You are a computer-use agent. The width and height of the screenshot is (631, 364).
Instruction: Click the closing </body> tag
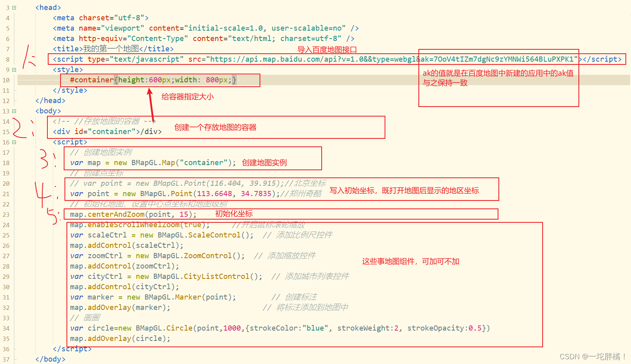(50, 359)
